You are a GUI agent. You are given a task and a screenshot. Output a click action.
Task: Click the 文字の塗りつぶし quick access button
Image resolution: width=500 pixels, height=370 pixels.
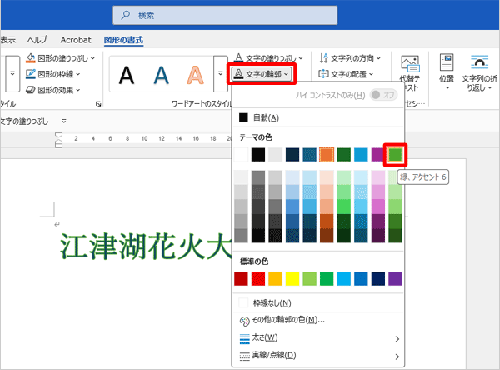pos(24,121)
